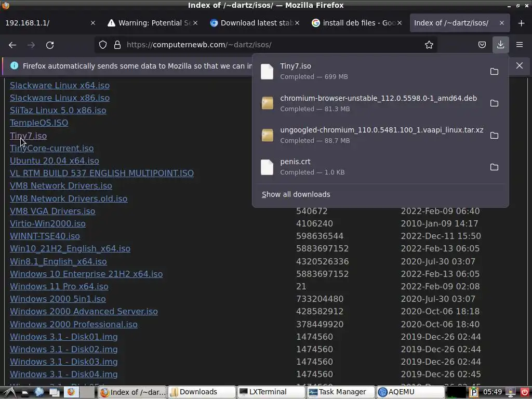Open the Pocket save icon
The height and width of the screenshot is (399, 532).
point(482,45)
